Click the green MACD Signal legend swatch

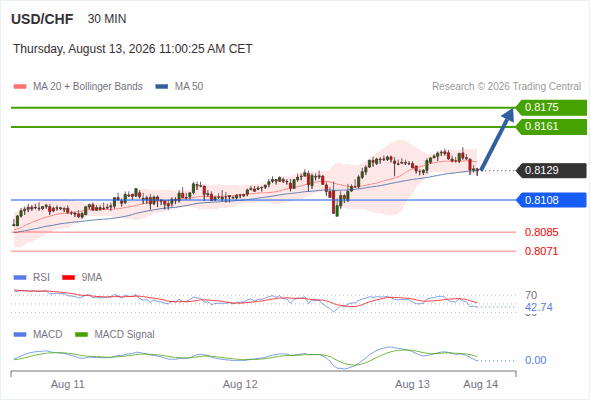[x=81, y=335]
